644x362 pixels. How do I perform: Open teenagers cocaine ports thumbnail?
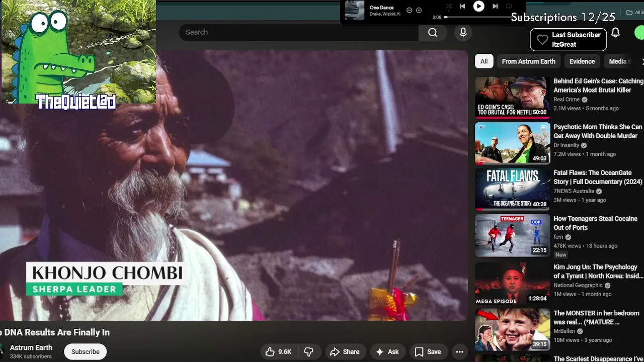[x=512, y=235]
